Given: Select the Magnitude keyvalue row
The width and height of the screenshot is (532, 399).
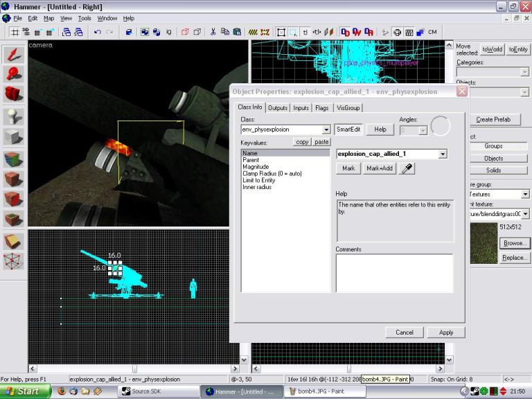Looking at the screenshot, I should coord(285,166).
